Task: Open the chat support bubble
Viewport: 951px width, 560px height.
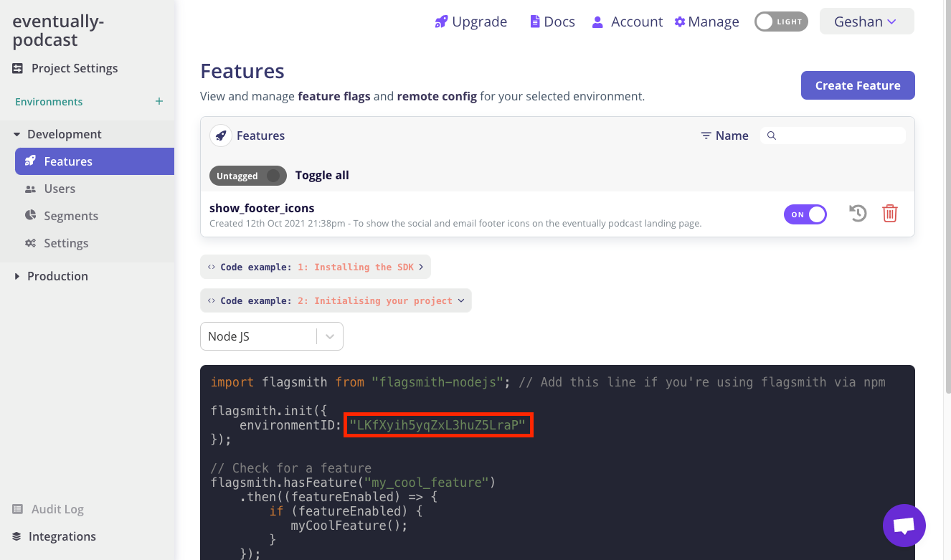Action: pyautogui.click(x=904, y=526)
